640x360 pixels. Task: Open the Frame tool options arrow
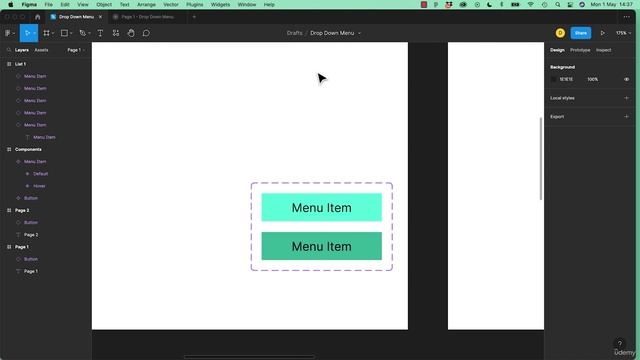pyautogui.click(x=53, y=33)
